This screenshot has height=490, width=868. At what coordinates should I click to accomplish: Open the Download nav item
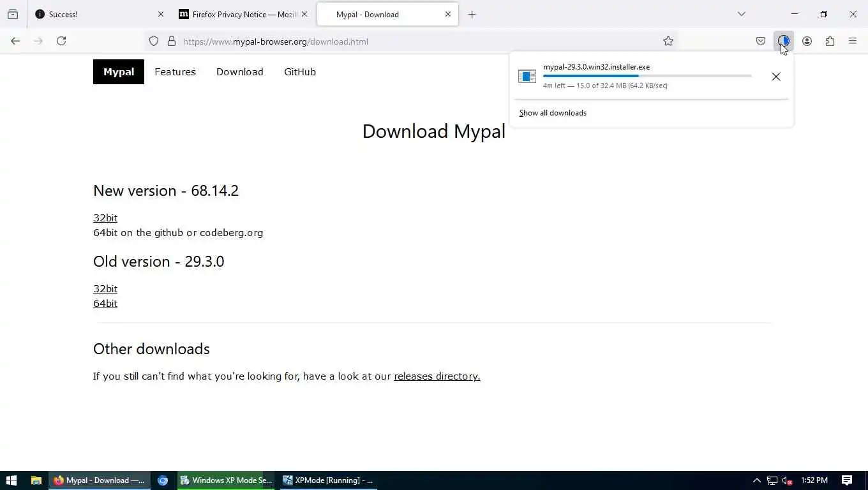pos(240,71)
